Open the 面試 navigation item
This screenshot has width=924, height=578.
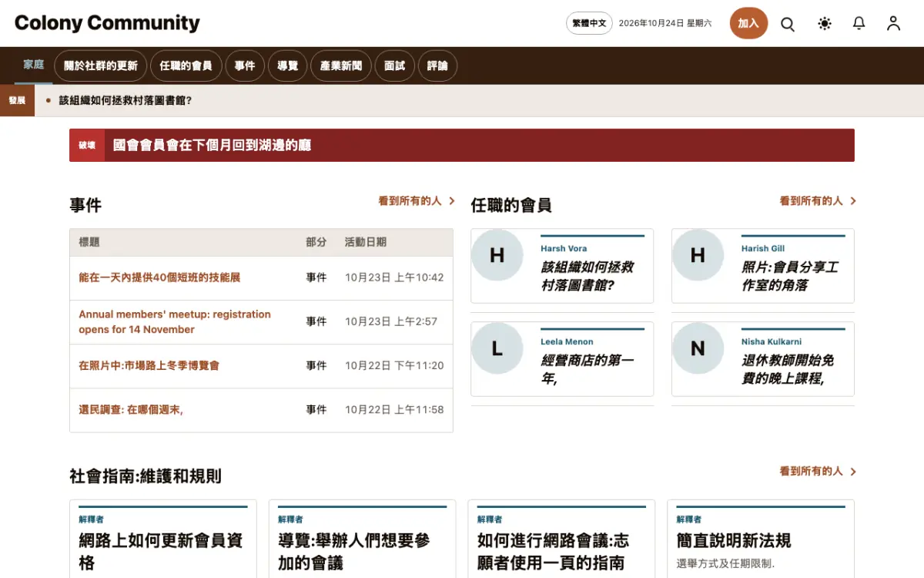click(x=394, y=66)
